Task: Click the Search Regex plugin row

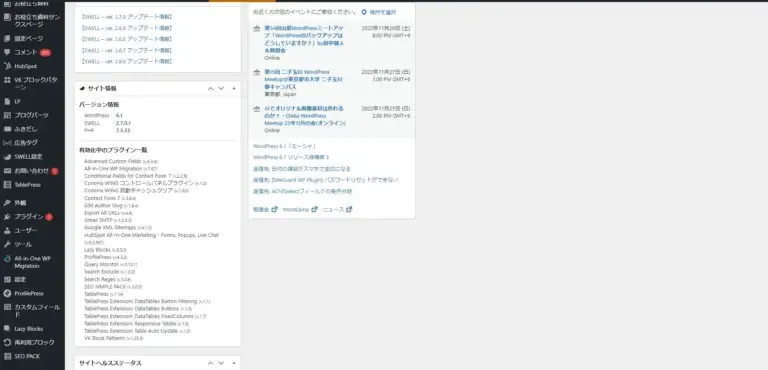Action: tap(107, 279)
